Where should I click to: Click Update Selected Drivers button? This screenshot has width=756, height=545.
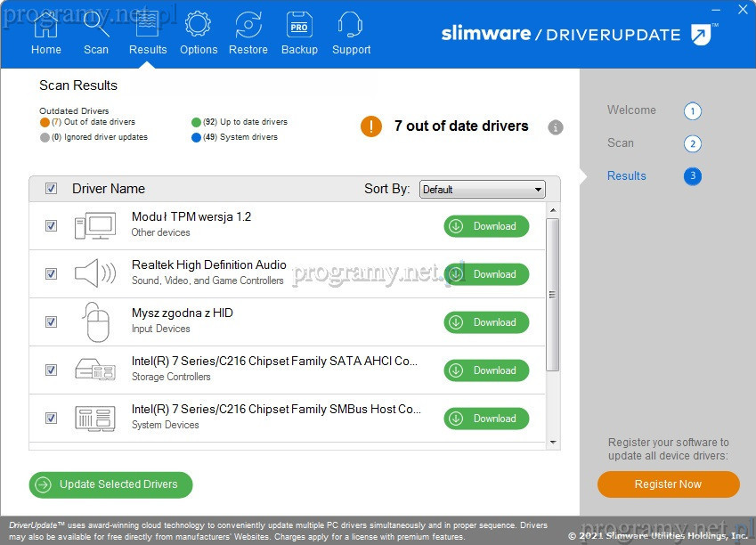(110, 484)
